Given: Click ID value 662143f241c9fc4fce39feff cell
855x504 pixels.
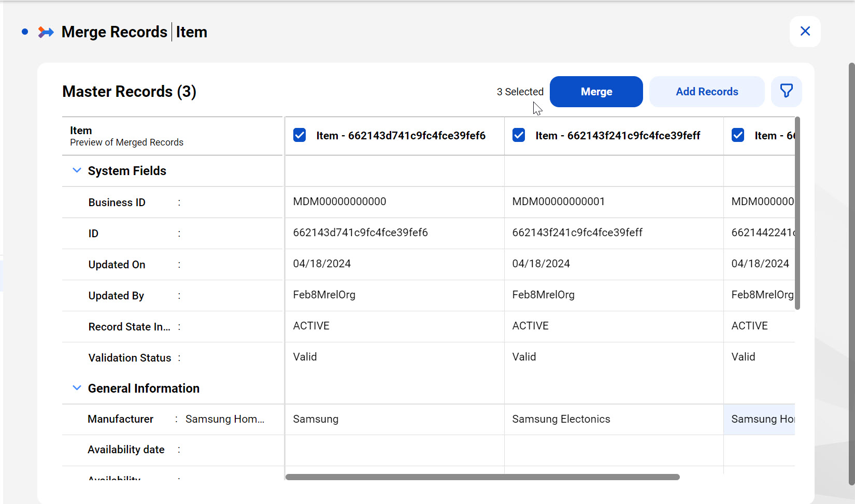Looking at the screenshot, I should point(614,233).
